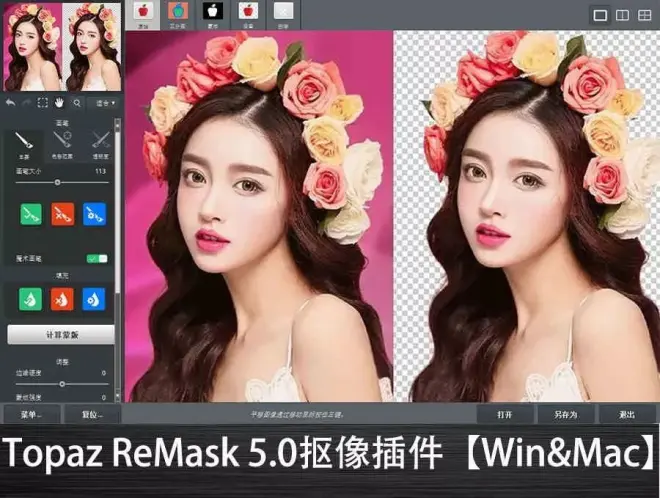Select the marquee selection tool
This screenshot has width=660, height=498.
(x=42, y=102)
